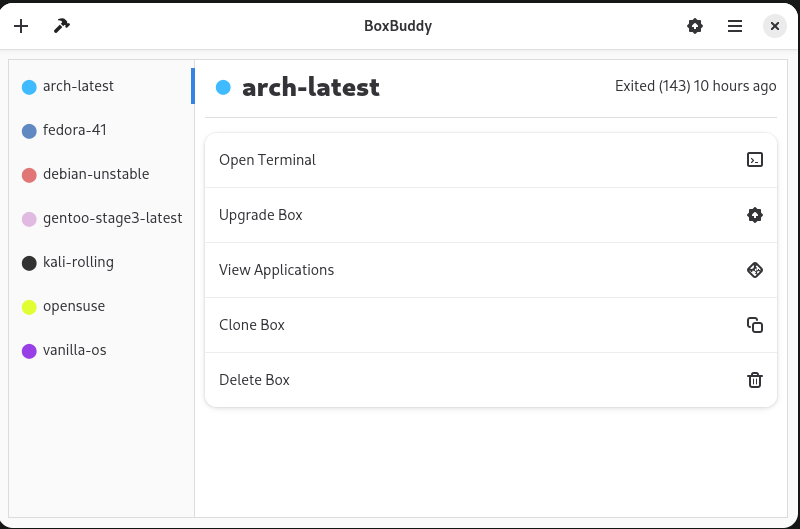Click the purple dot next to vanilla-os
The height and width of the screenshot is (529, 800).
(29, 351)
